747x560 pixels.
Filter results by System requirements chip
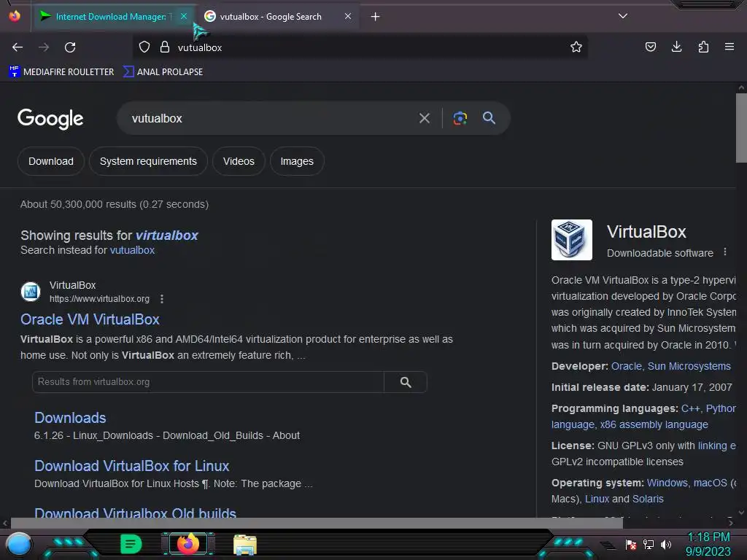pyautogui.click(x=148, y=161)
